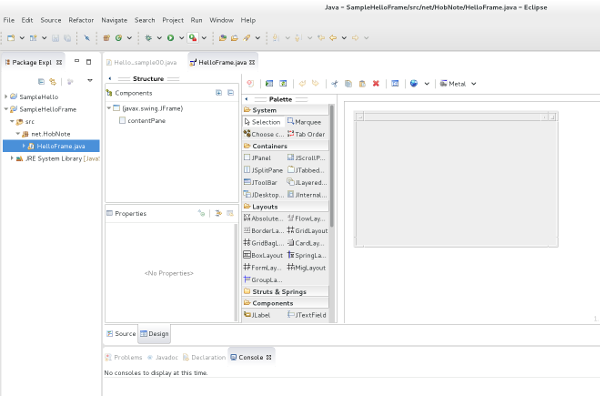Viewport: 600px width, 396px height.
Task: Expand the Struts & Springs palette category
Action: (x=286, y=292)
